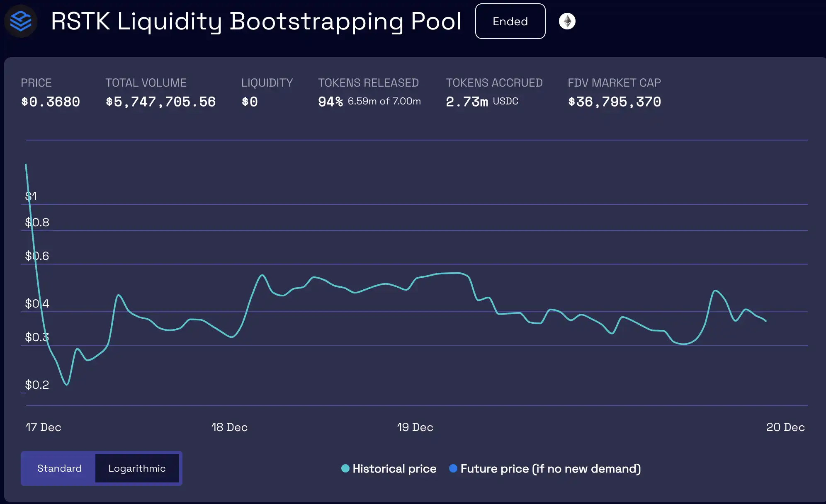Click the TOKENS RELEASED 94% stat
Screen dimensions: 826x504
pyautogui.click(x=330, y=102)
